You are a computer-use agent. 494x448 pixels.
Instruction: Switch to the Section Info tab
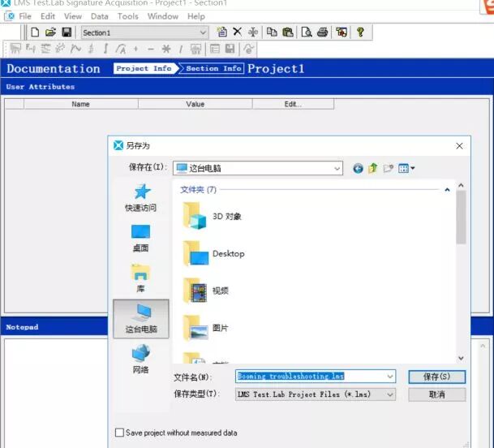tap(213, 68)
